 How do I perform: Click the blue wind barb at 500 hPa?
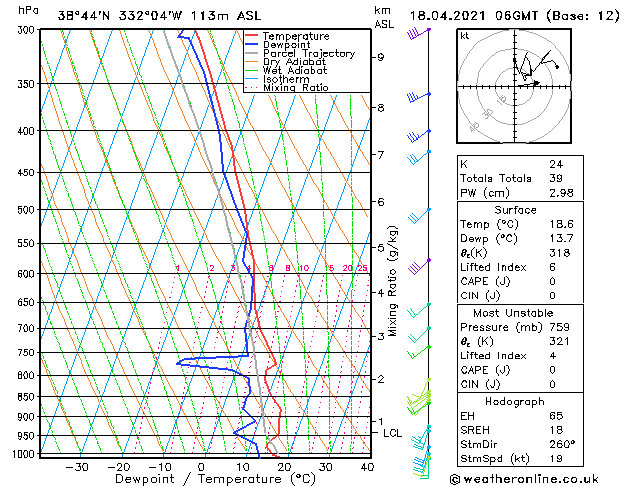pyautogui.click(x=419, y=216)
